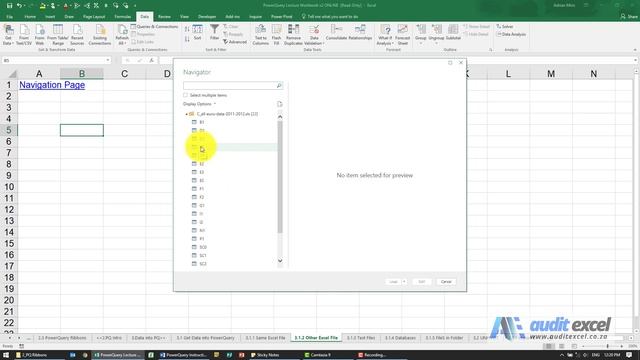Screen dimensions: 640x360
Task: Click the Navigator search box
Action: (x=230, y=85)
